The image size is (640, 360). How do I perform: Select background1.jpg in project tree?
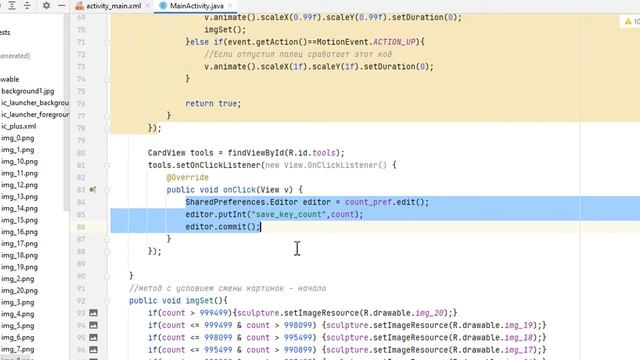pyautogui.click(x=28, y=91)
